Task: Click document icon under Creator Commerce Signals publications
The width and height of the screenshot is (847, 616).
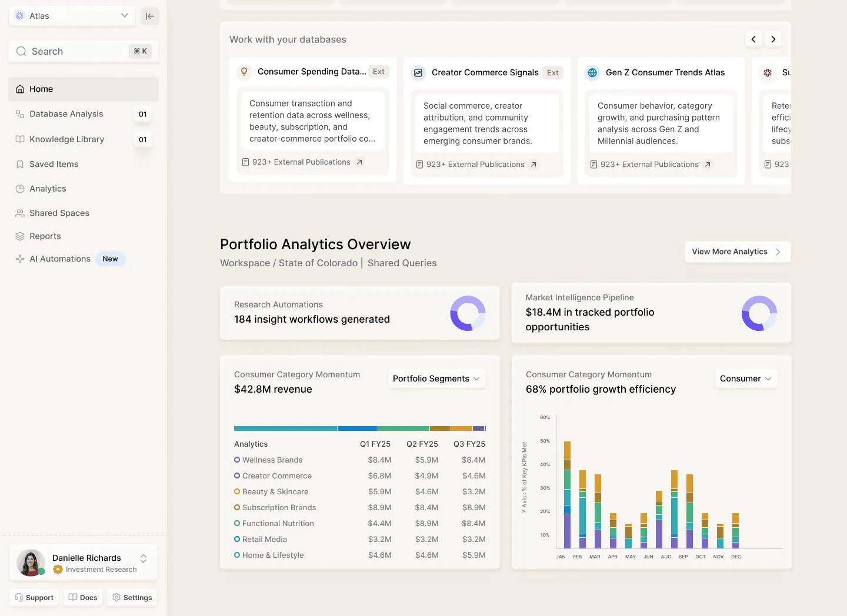Action: (x=419, y=165)
